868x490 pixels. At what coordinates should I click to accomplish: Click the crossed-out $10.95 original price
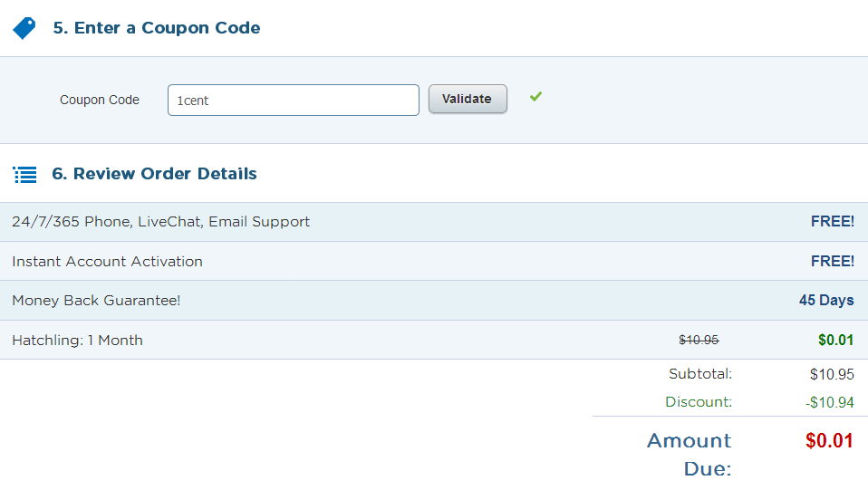coord(699,341)
